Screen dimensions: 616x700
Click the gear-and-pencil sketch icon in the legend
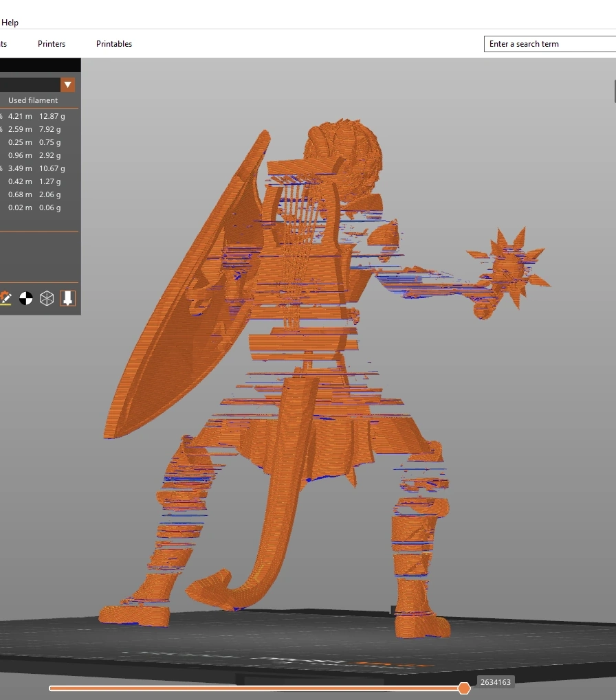[x=6, y=298]
